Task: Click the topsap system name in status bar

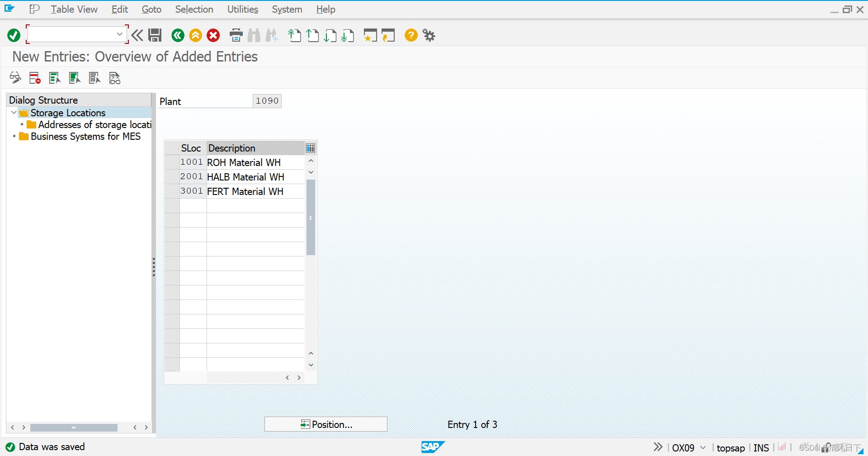Action: tap(731, 448)
